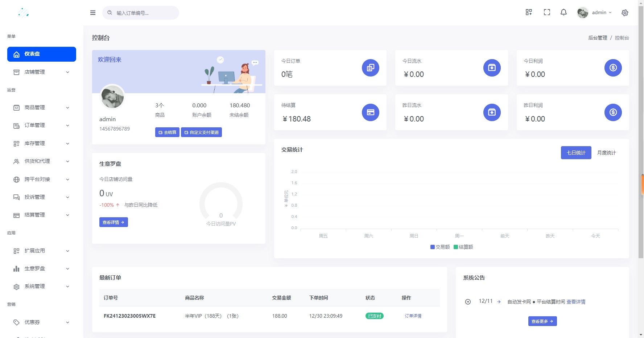Expand the 库存管理 chevron
Image resolution: width=644 pixels, height=338 pixels.
(67, 144)
